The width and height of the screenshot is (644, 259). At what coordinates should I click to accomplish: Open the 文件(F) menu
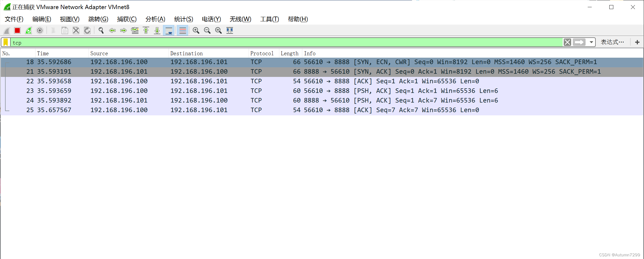tap(14, 19)
